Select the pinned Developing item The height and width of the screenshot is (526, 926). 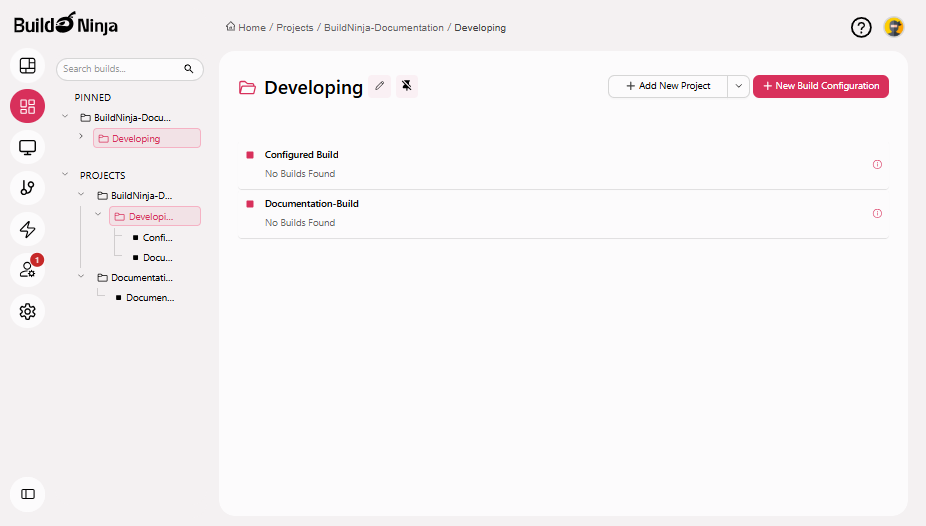(x=147, y=138)
